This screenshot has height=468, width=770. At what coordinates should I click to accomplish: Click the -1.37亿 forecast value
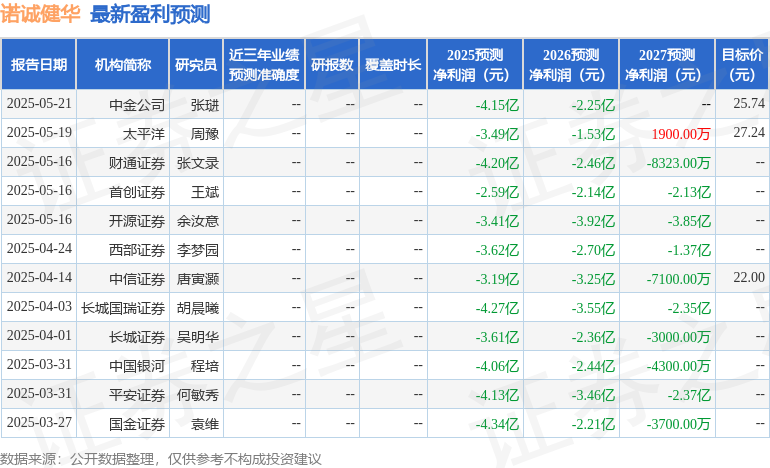click(689, 249)
